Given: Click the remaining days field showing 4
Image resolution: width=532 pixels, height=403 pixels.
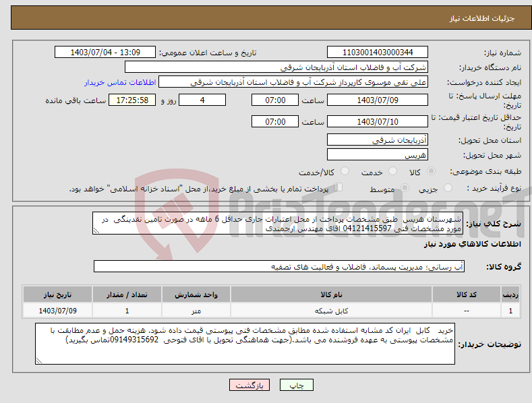Looking at the screenshot, I should coord(202,100).
